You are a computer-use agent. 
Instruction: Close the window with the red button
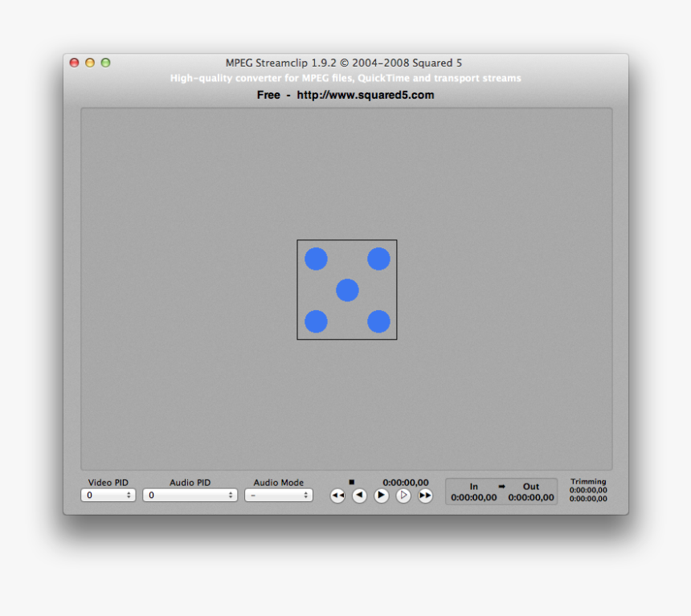pyautogui.click(x=75, y=63)
